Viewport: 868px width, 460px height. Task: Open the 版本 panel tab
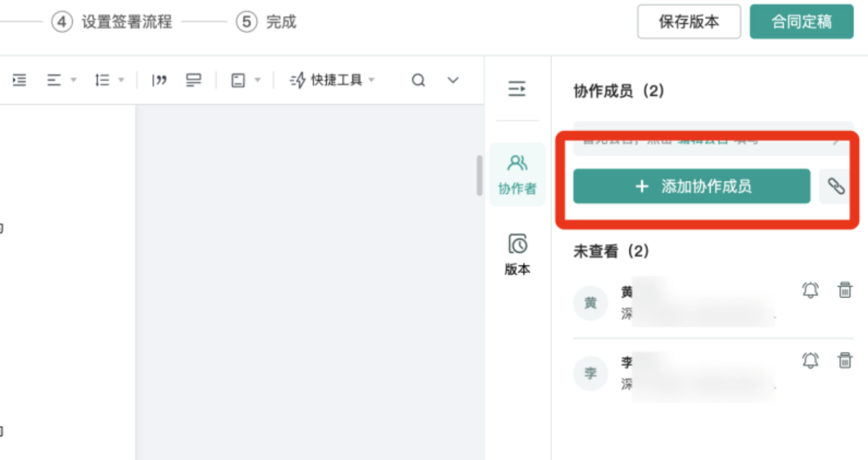coord(517,255)
